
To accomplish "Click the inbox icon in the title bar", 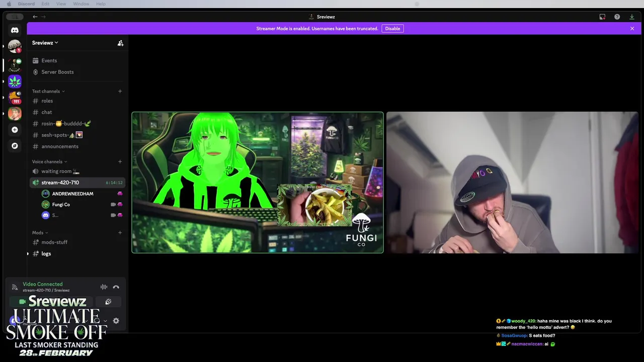I will 602,17.
